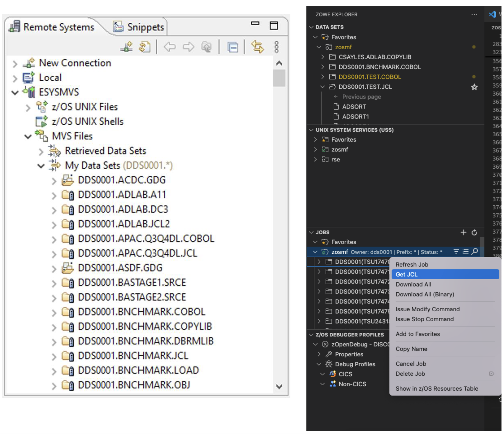Click scroll up arrow in Remote Systems tree

click(279, 63)
